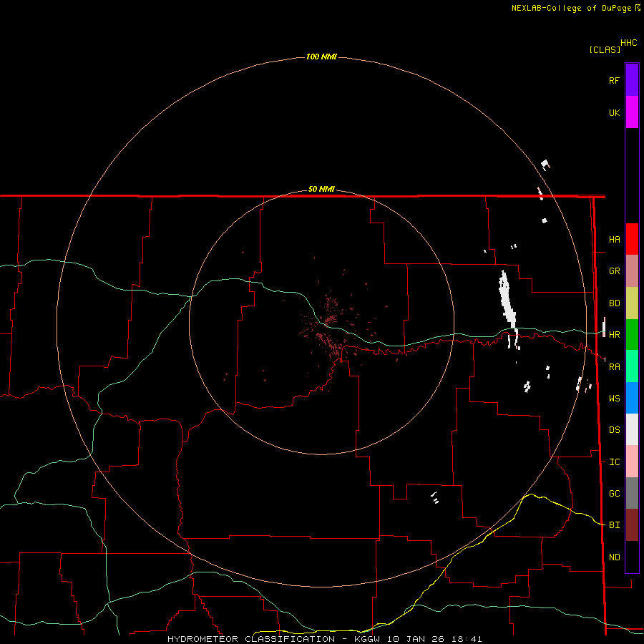The width and height of the screenshot is (644, 644).
Task: Click the HYDROMETEOR CLASSIFICATION caption text
Action: pyautogui.click(x=251, y=639)
